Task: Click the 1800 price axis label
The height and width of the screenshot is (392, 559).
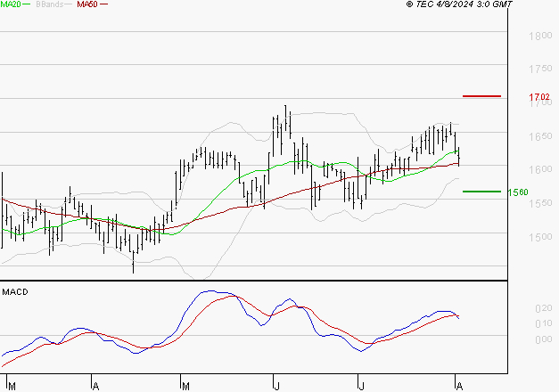Action: point(540,36)
